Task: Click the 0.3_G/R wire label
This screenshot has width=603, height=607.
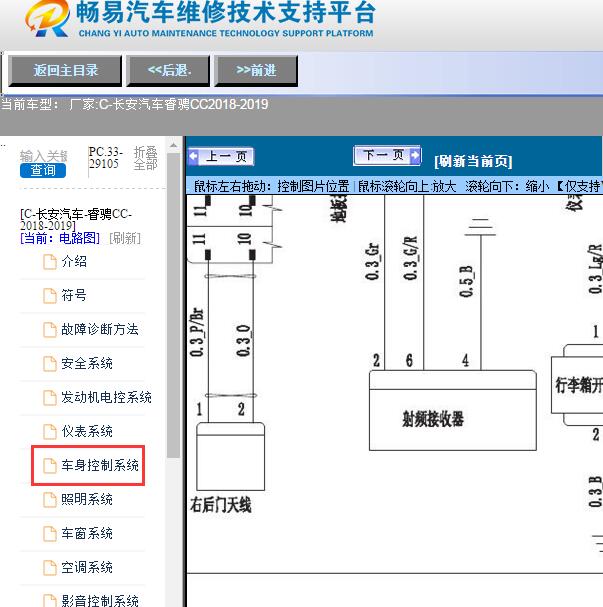Action: [x=410, y=258]
